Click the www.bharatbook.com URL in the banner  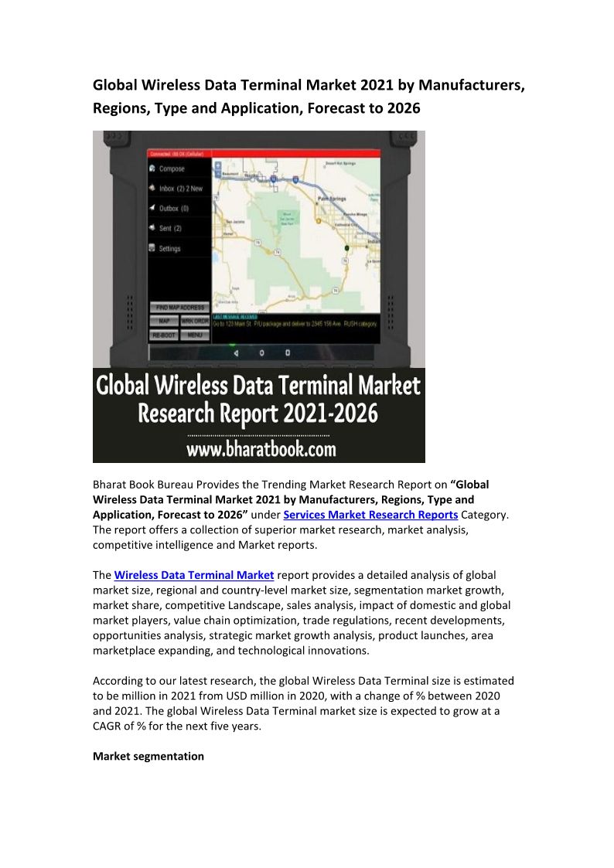(x=260, y=448)
